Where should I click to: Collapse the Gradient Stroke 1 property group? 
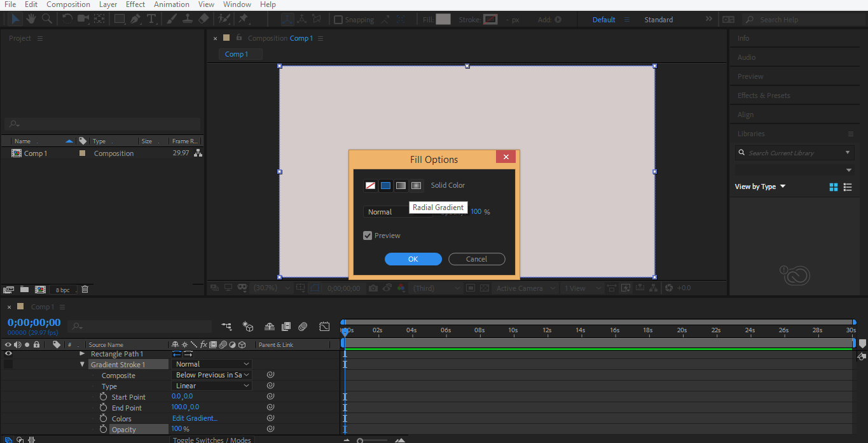[82, 365]
